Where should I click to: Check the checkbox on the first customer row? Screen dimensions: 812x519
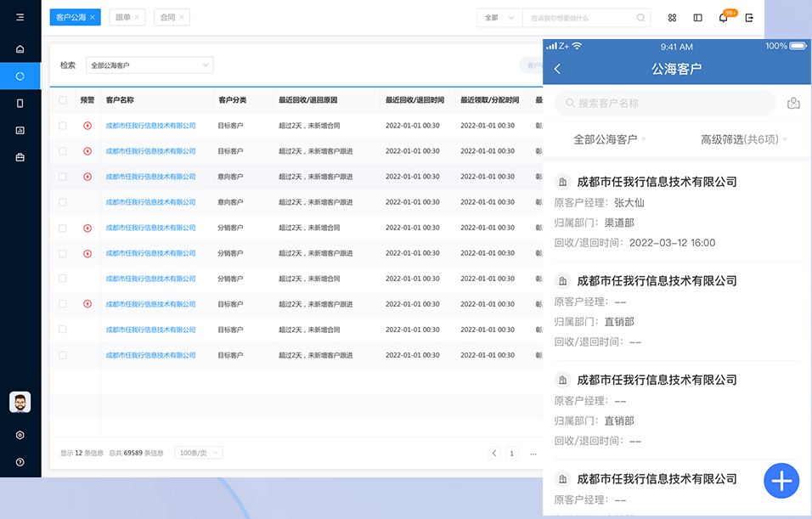62,126
